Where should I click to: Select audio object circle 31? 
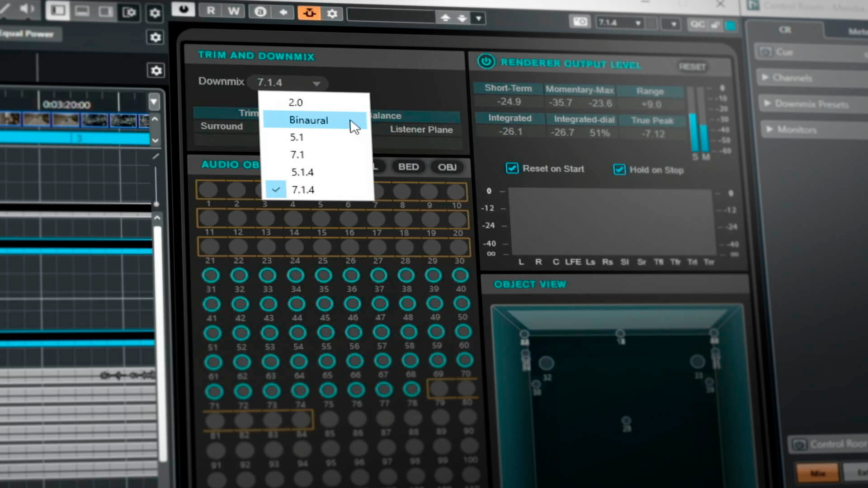tap(211, 275)
